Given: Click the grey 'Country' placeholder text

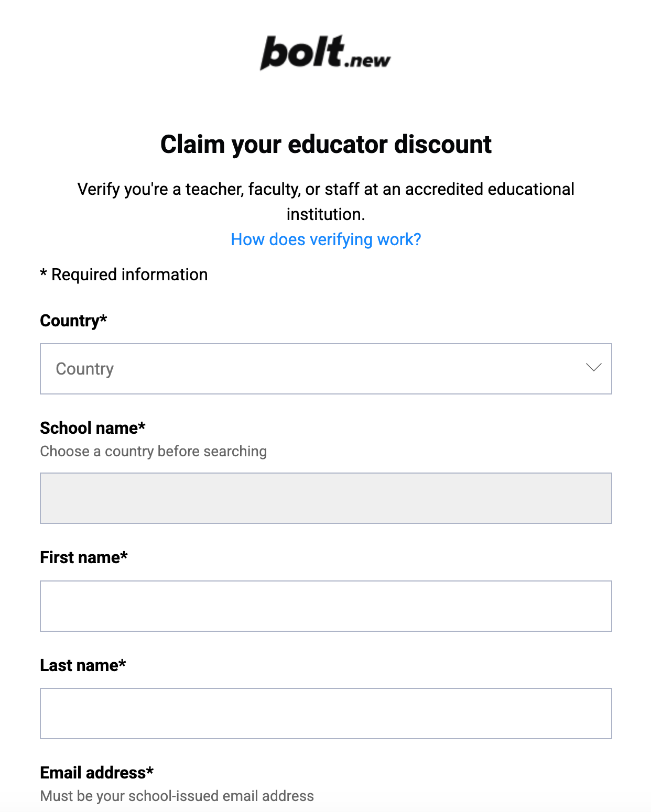Looking at the screenshot, I should coord(84,369).
